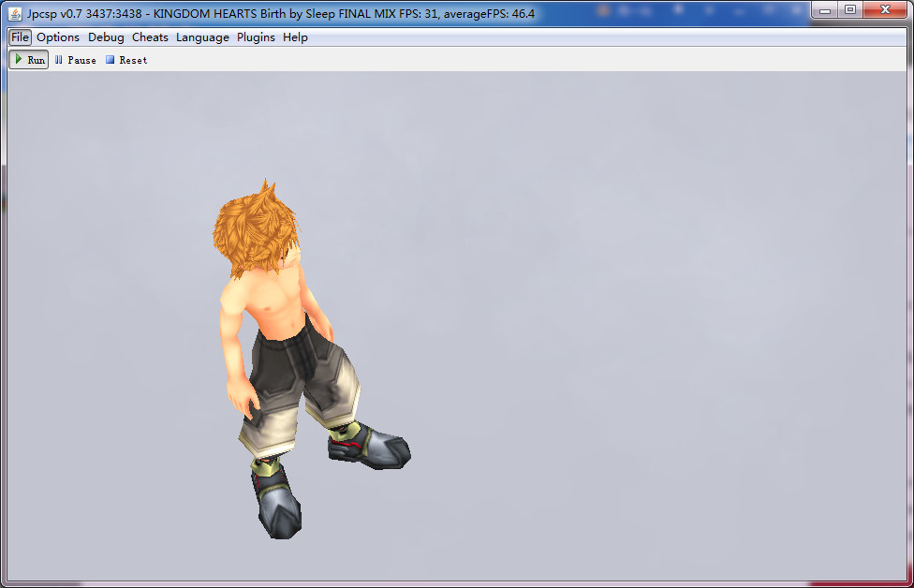Open the Debug menu
This screenshot has width=914, height=588.
click(x=106, y=37)
